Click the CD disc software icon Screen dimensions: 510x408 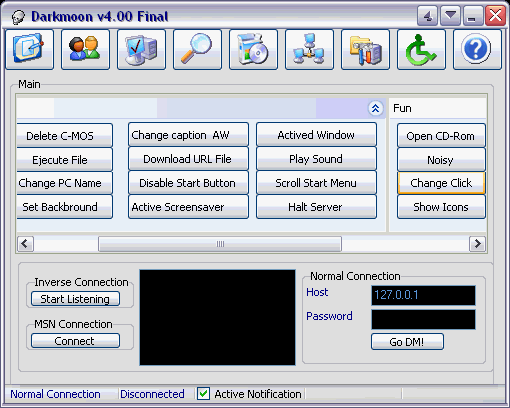[253, 49]
